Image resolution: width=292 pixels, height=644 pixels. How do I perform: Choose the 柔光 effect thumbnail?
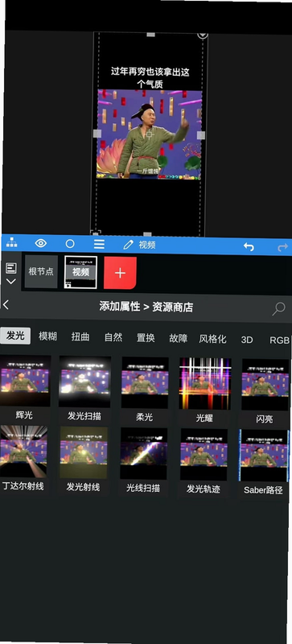click(x=145, y=383)
